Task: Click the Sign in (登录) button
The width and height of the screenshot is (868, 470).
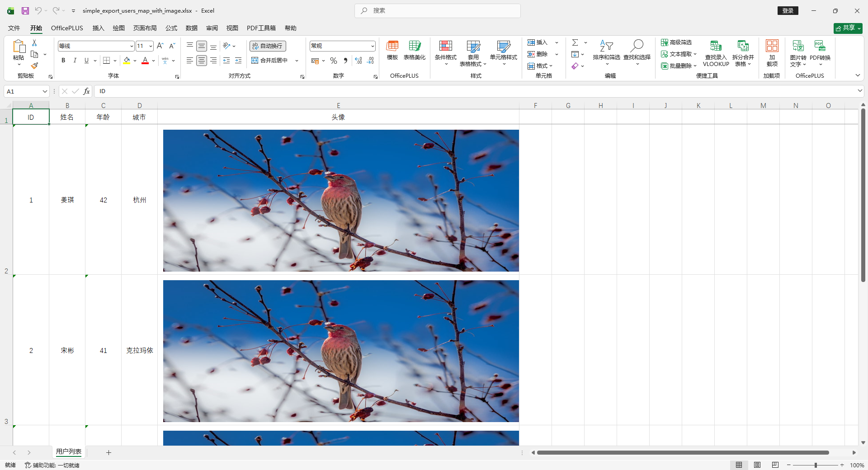Action: coord(788,10)
